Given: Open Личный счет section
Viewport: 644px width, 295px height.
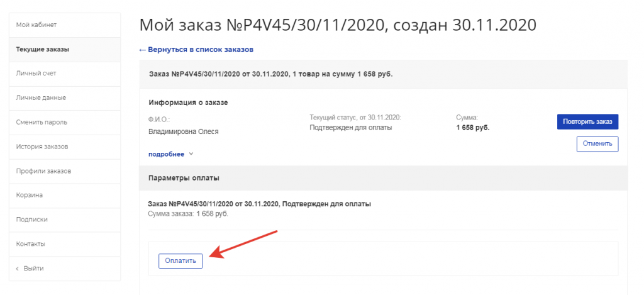Looking at the screenshot, I should [65, 74].
